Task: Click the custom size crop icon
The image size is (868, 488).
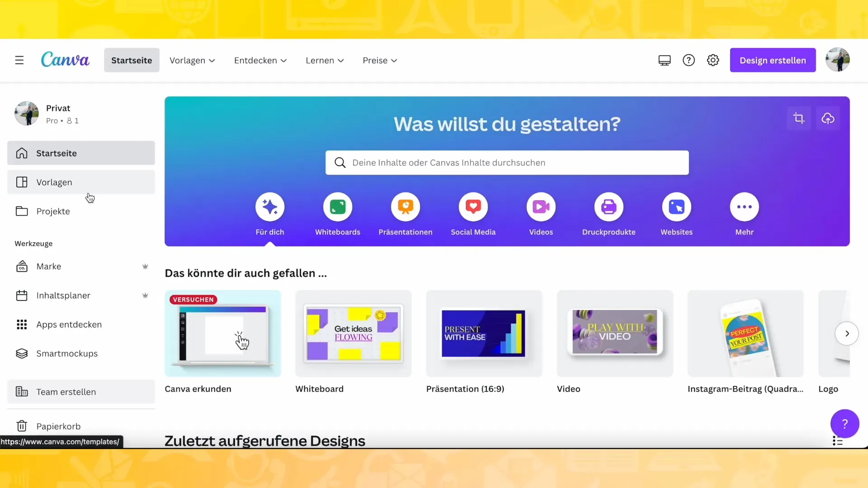Action: click(799, 118)
